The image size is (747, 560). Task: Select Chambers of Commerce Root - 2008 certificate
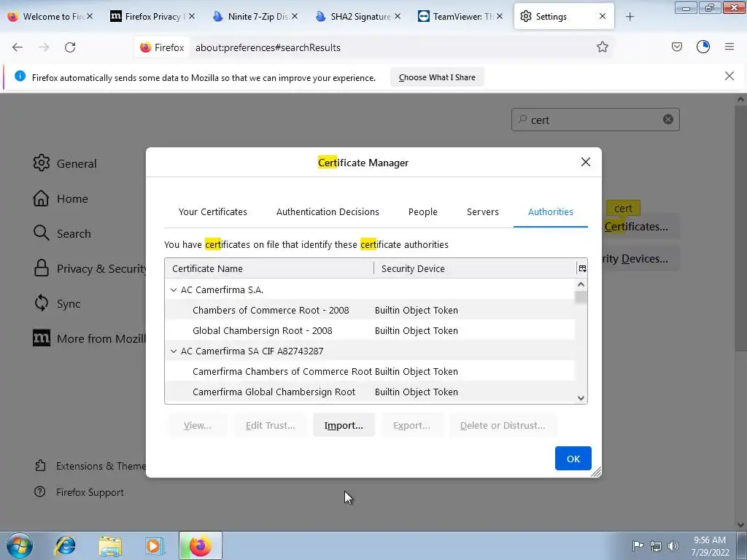(x=370, y=310)
